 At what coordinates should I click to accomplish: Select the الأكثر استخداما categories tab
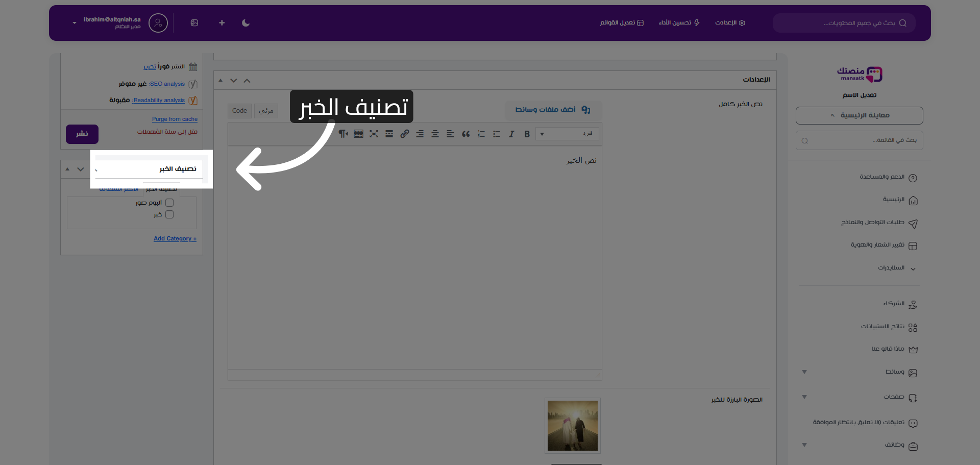(x=118, y=189)
